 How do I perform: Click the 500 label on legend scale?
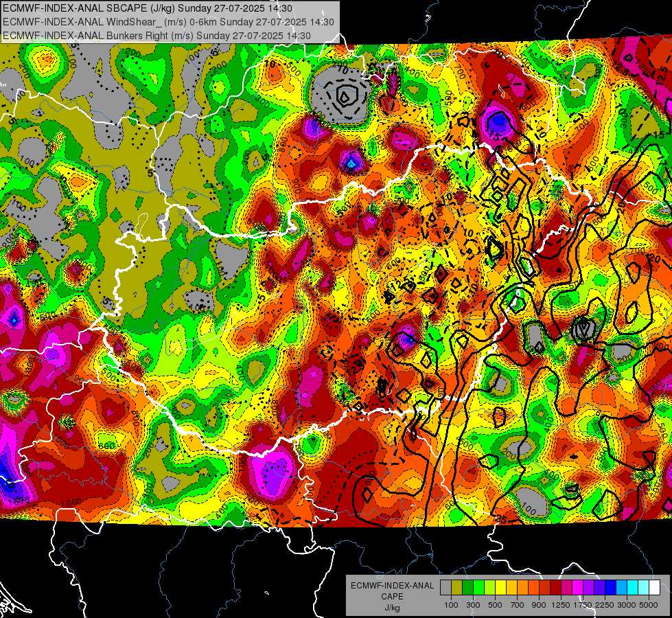[x=495, y=605]
